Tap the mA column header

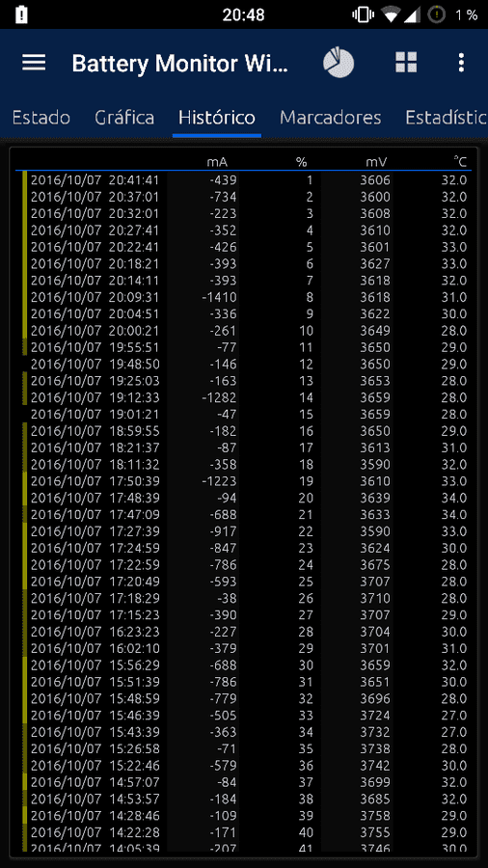tap(217, 162)
